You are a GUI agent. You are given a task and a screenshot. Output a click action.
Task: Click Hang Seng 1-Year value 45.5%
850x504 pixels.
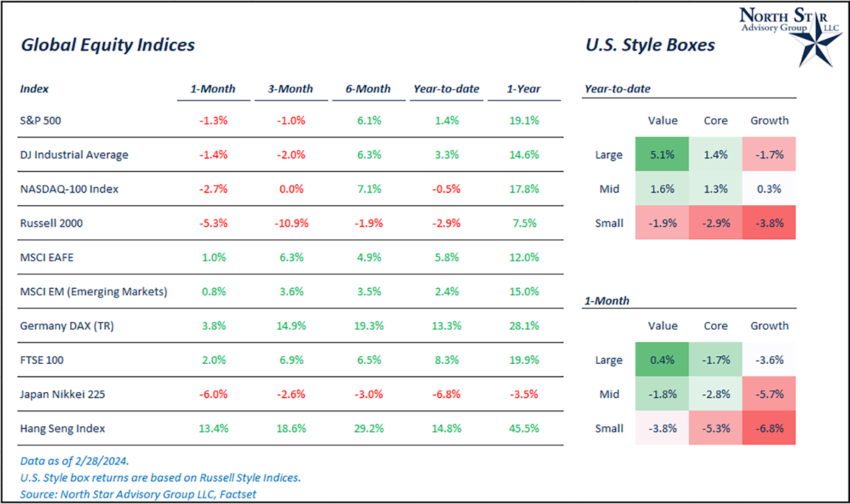(x=523, y=428)
